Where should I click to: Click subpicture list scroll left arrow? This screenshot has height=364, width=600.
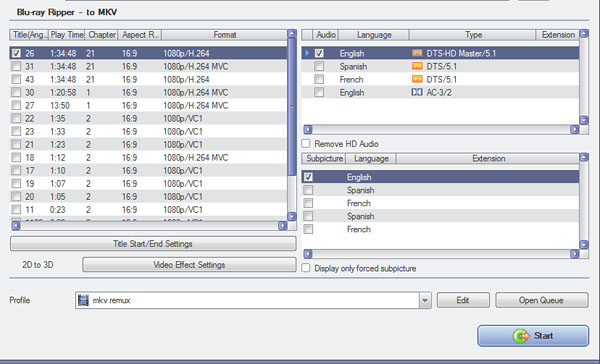coord(308,254)
